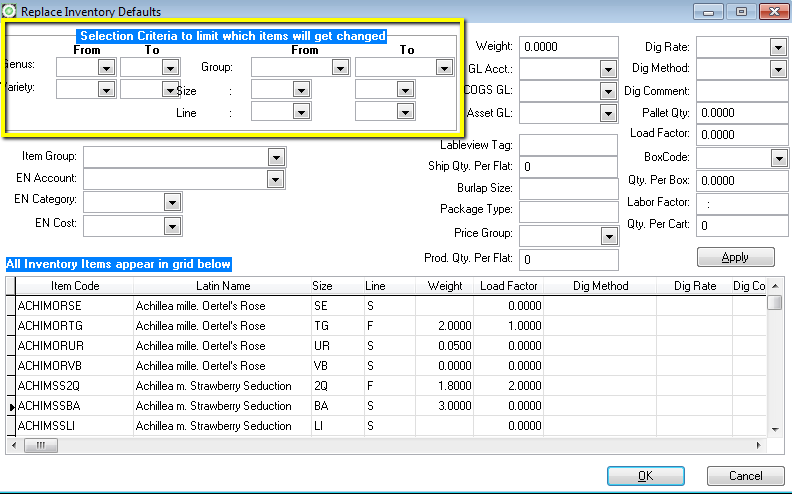Click the Apply button
Image resolution: width=792 pixels, height=494 pixels.
[735, 257]
